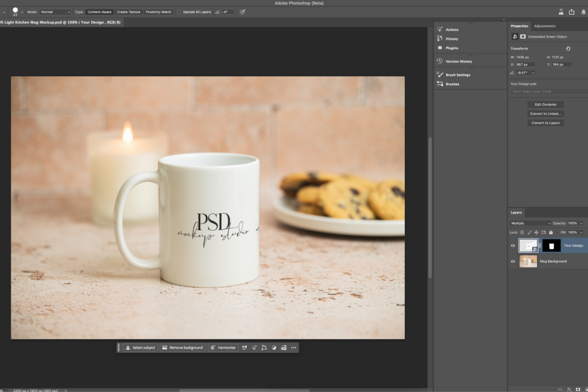Viewport: 588px width, 392px height.
Task: Click the Convert to Layers button
Action: (546, 123)
